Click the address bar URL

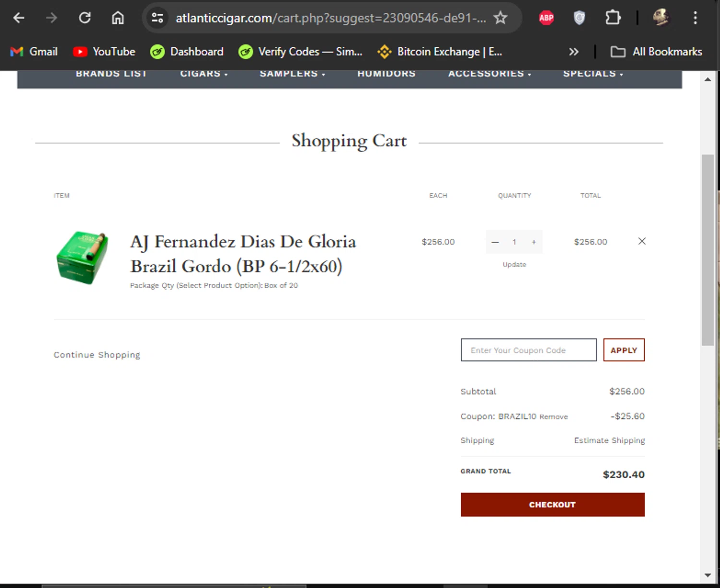[330, 18]
